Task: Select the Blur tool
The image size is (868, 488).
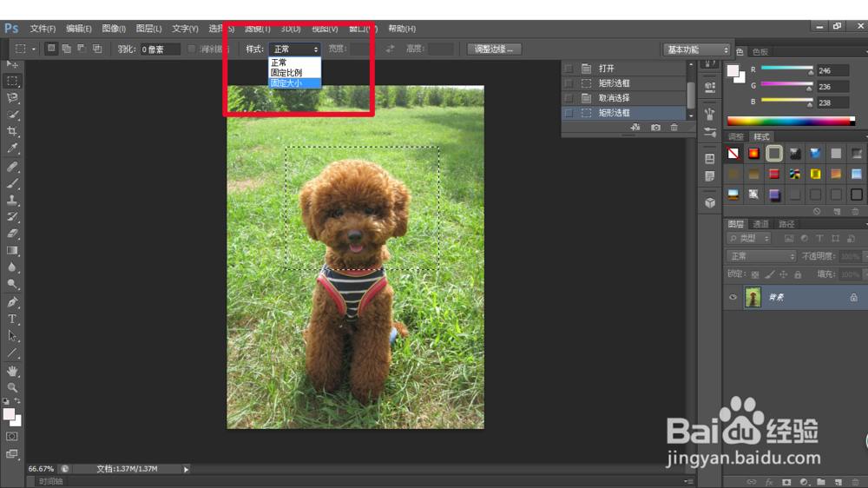Action: (12, 267)
